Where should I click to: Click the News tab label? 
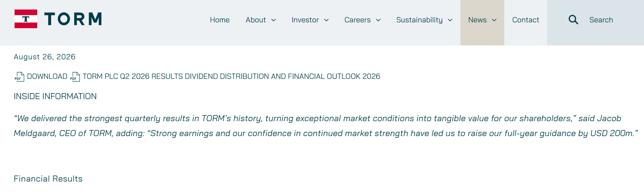click(x=477, y=20)
